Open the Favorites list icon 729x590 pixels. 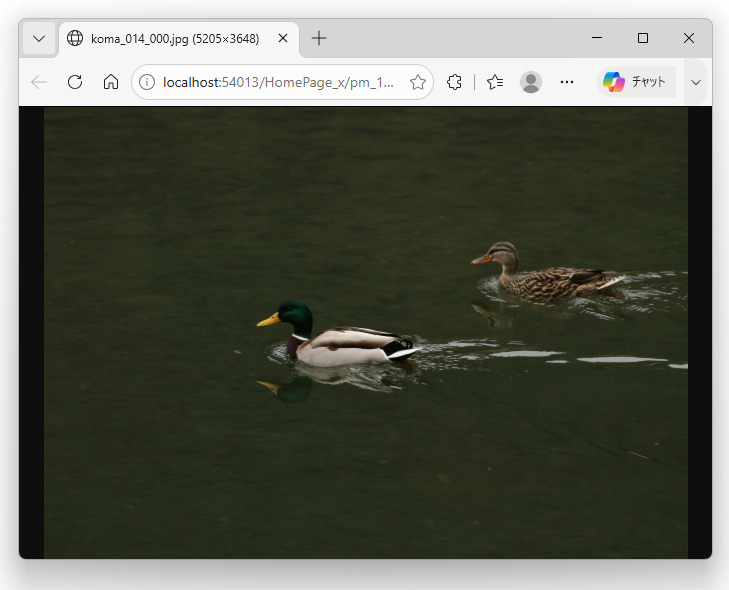495,82
